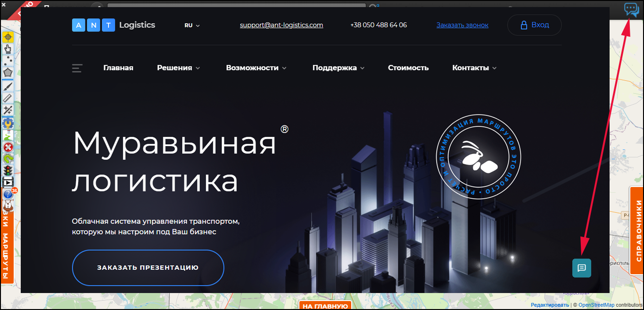Open the hamburger menu icon

tap(77, 68)
